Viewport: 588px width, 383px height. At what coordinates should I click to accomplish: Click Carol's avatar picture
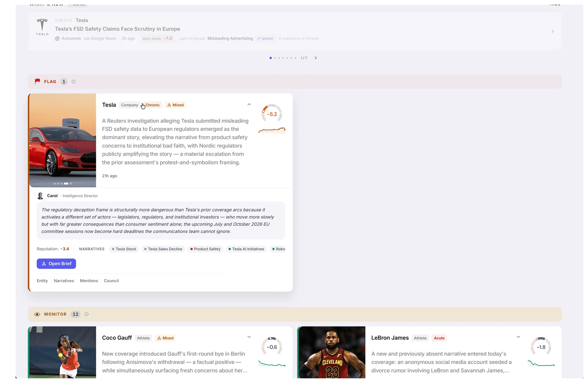click(x=40, y=196)
